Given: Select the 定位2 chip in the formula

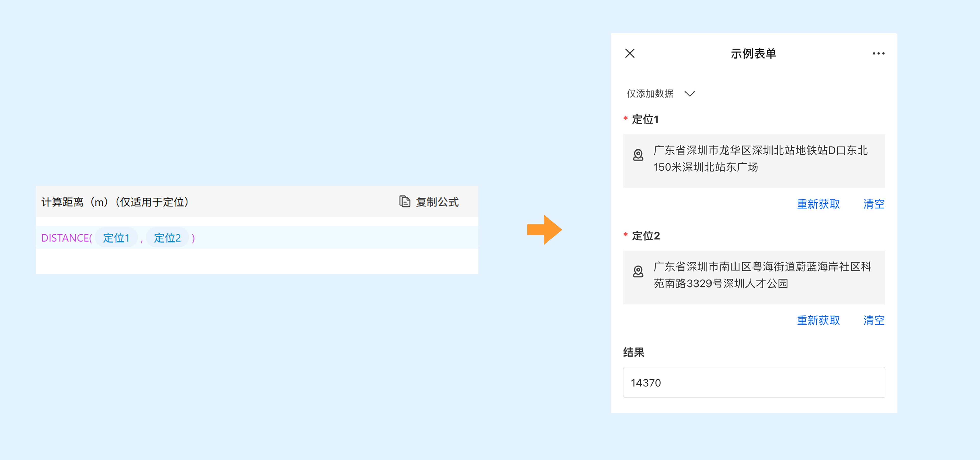Looking at the screenshot, I should tap(167, 238).
